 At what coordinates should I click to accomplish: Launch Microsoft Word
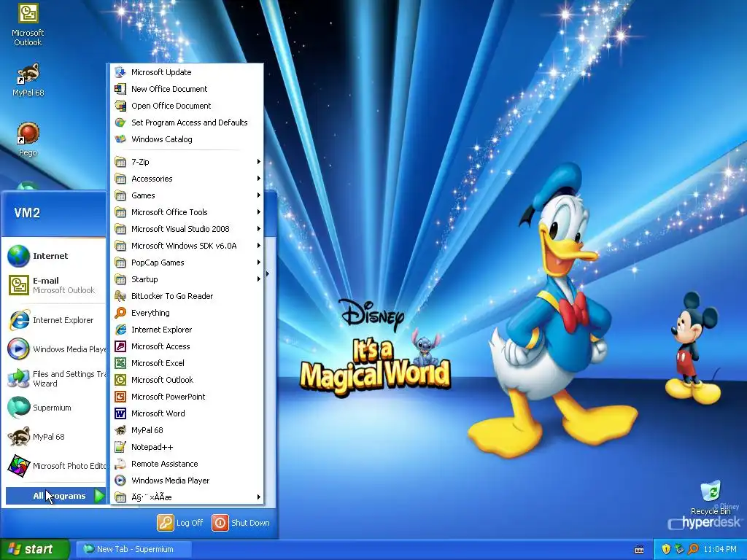pyautogui.click(x=186, y=413)
